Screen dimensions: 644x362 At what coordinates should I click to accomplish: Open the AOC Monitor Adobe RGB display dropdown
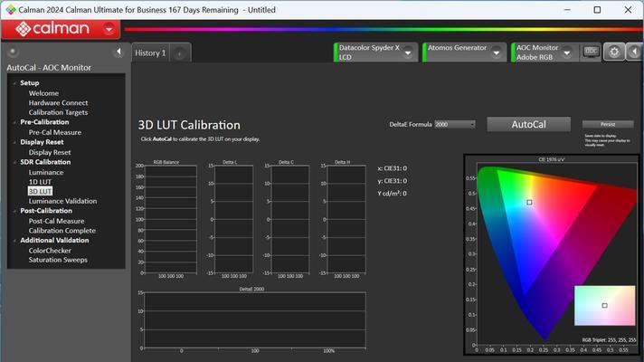[567, 52]
